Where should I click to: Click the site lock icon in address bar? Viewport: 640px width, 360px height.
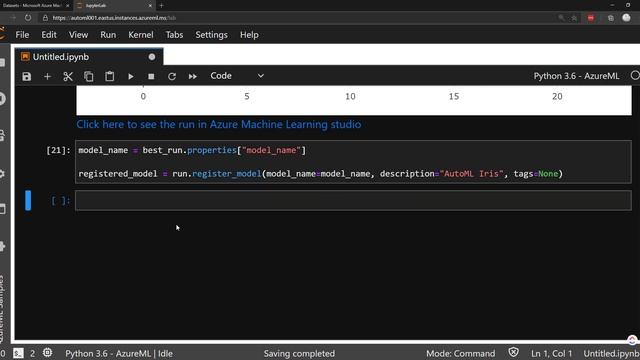[x=45, y=18]
